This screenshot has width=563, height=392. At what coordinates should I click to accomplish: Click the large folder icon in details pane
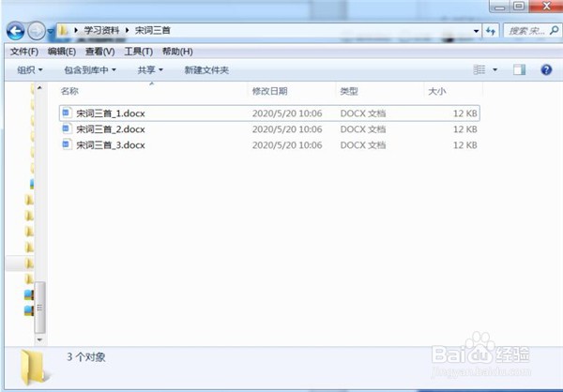click(33, 368)
